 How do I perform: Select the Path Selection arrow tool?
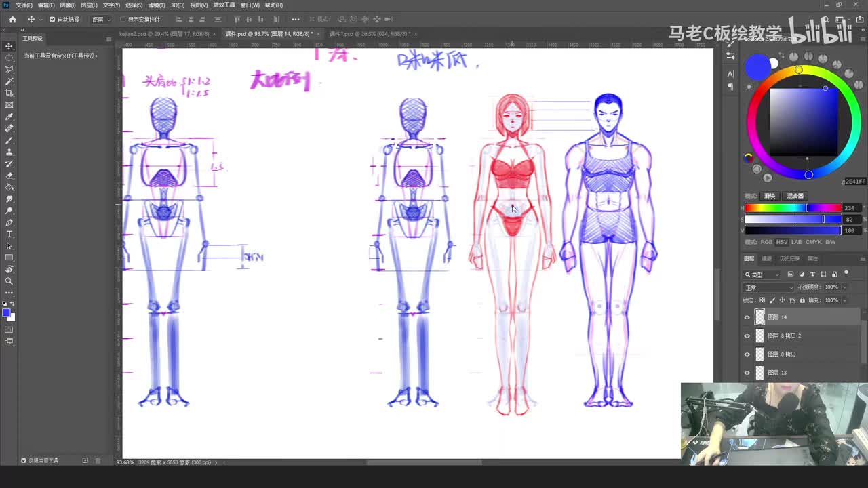click(x=9, y=246)
